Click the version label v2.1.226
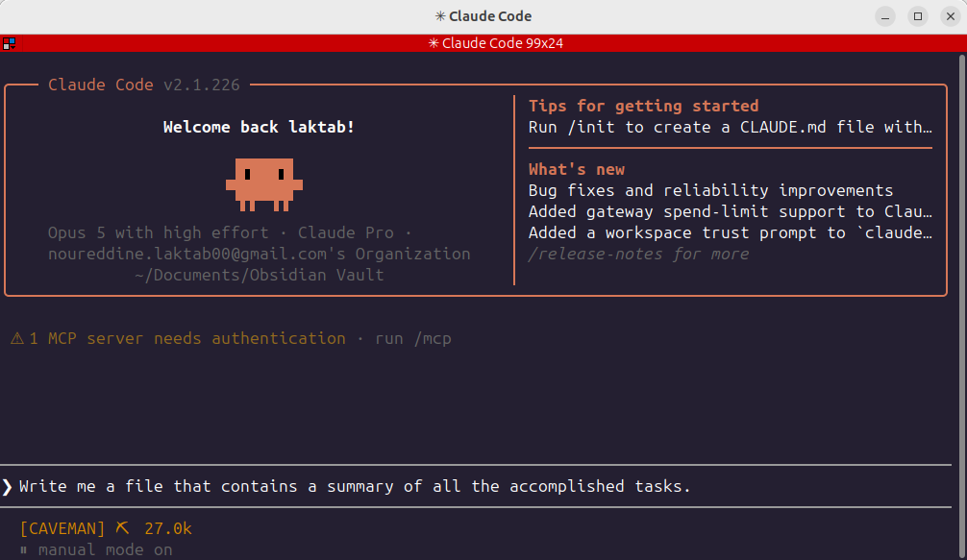The width and height of the screenshot is (967, 560). pos(202,85)
